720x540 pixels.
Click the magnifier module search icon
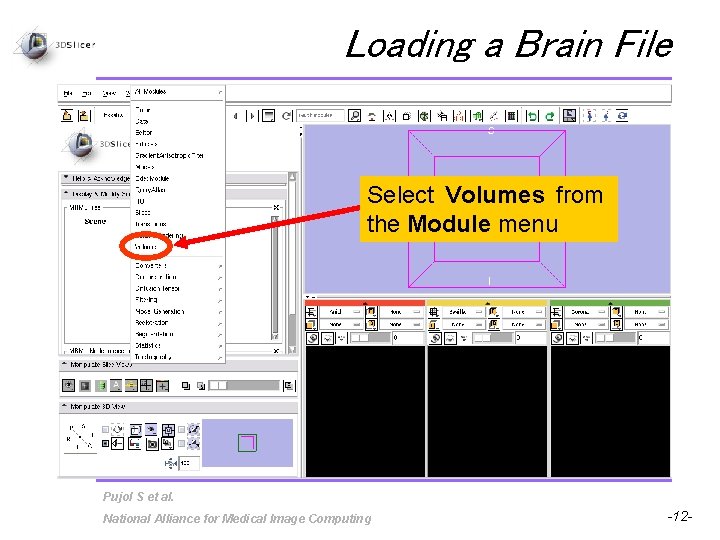click(x=354, y=116)
